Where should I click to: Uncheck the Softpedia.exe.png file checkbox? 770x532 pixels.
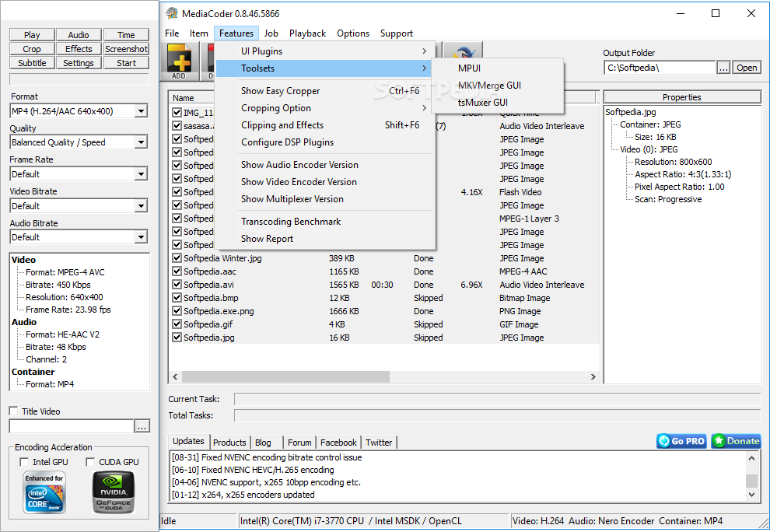pyautogui.click(x=177, y=311)
